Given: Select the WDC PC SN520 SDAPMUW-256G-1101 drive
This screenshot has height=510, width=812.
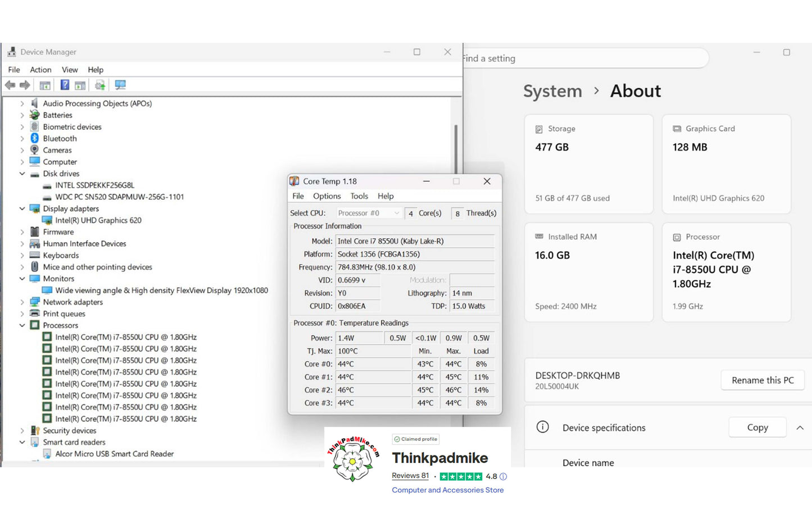Looking at the screenshot, I should click(x=119, y=197).
